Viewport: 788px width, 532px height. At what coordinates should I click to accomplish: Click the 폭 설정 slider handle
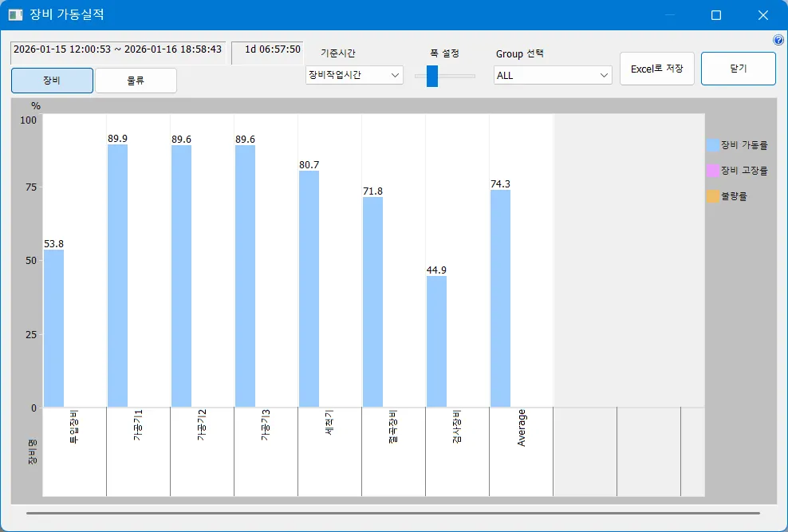(x=431, y=76)
